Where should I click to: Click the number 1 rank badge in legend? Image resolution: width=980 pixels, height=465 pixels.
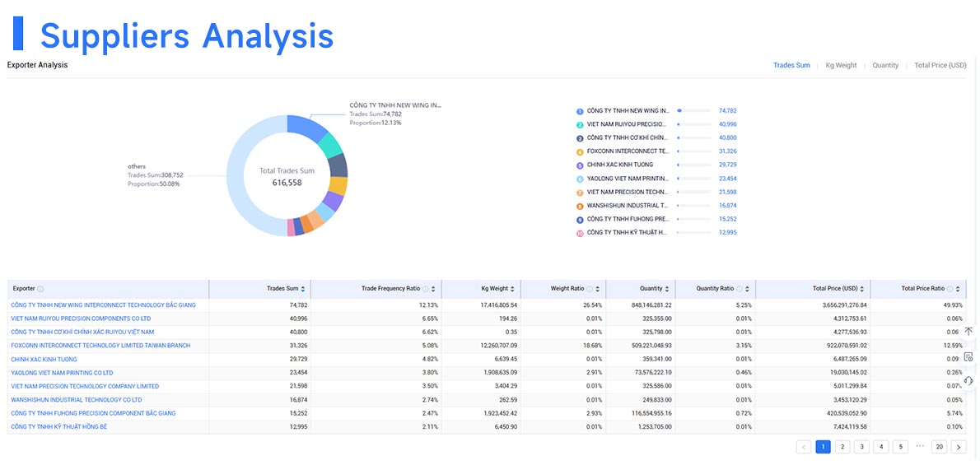point(580,111)
